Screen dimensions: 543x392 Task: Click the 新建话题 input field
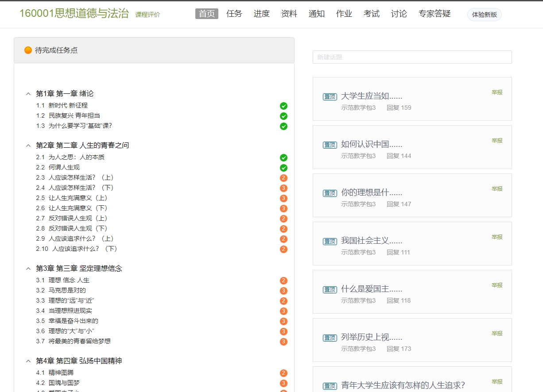pos(412,57)
